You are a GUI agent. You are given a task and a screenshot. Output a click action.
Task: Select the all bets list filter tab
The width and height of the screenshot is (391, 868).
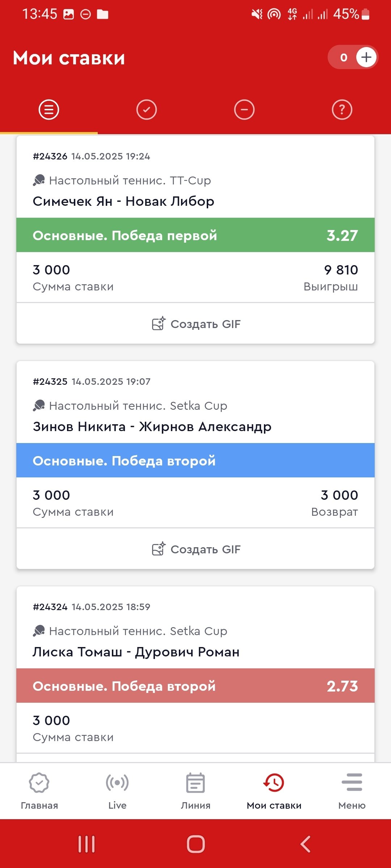click(49, 110)
